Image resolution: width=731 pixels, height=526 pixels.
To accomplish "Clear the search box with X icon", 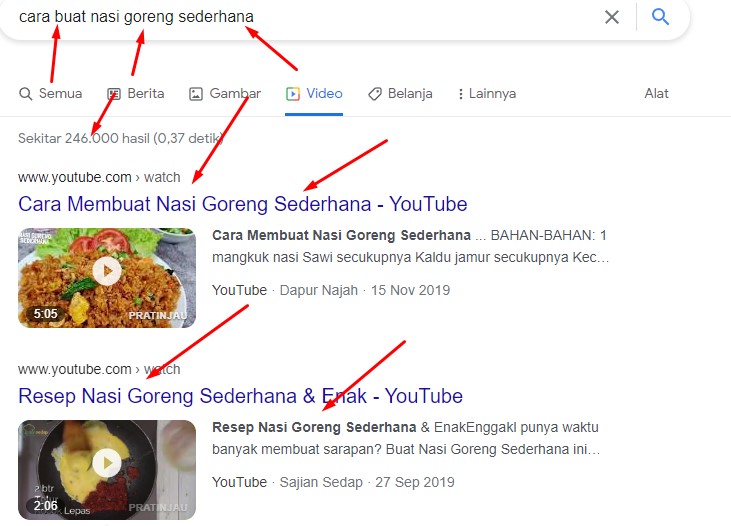I will click(x=612, y=17).
